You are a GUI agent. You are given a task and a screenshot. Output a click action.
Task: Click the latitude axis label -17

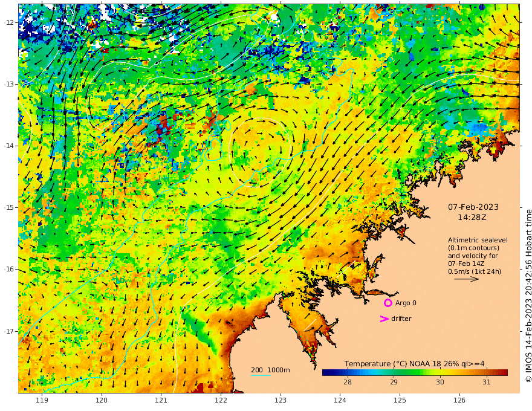point(9,331)
